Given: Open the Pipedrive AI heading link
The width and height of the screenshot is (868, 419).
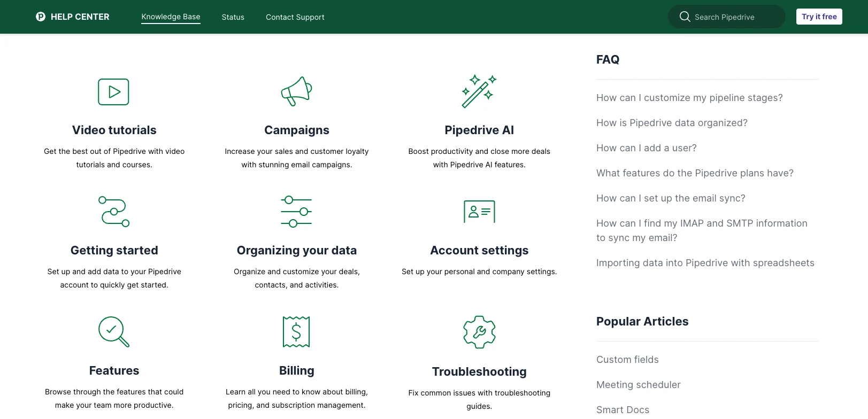Looking at the screenshot, I should (479, 130).
